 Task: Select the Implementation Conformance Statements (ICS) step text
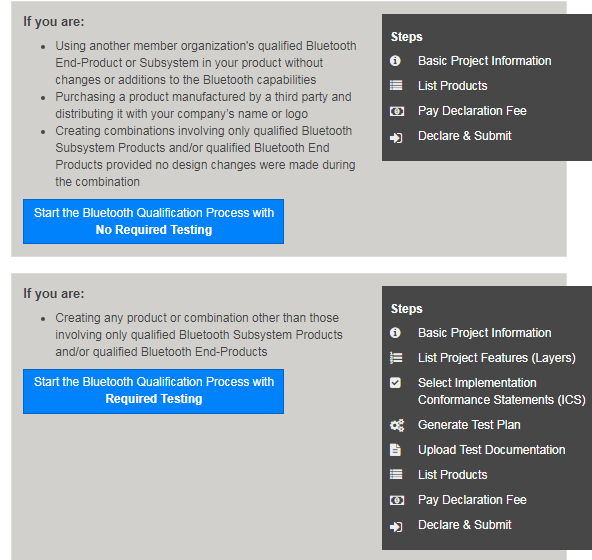point(502,391)
